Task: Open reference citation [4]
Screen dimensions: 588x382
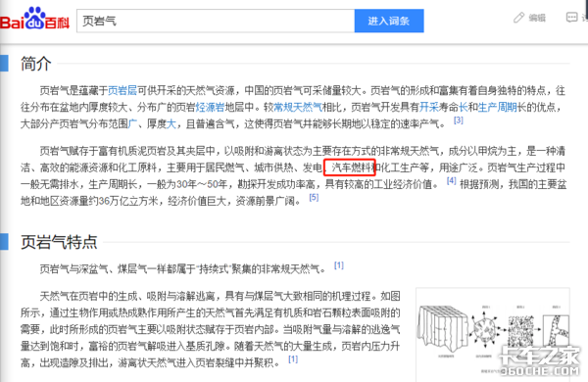Action: [452, 181]
